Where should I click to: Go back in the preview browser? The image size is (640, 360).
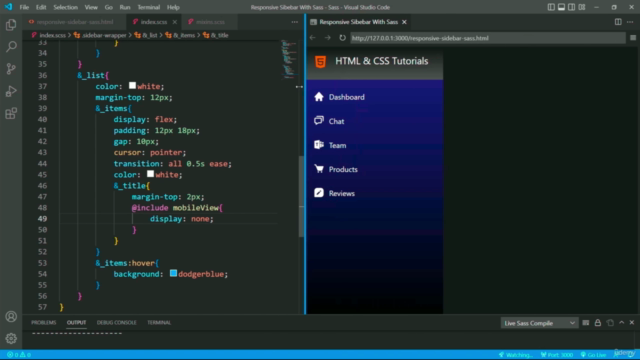(313, 38)
